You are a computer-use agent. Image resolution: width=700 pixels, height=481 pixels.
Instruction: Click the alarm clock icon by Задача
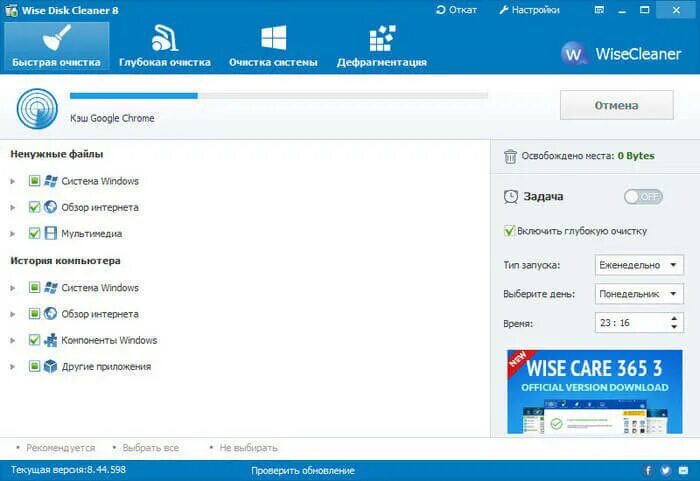[x=511, y=197]
